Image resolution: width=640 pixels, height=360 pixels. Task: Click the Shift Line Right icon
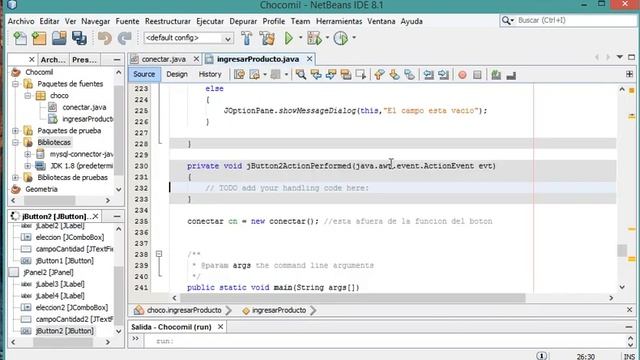click(443, 74)
